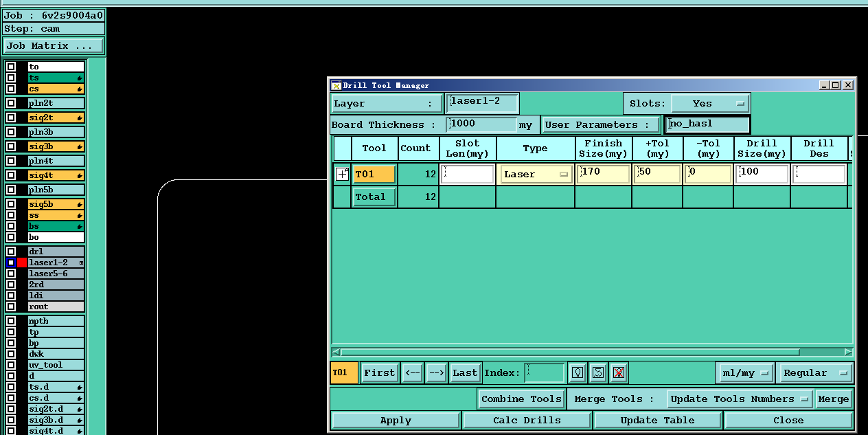Go to previous tool with left arrow

point(413,373)
